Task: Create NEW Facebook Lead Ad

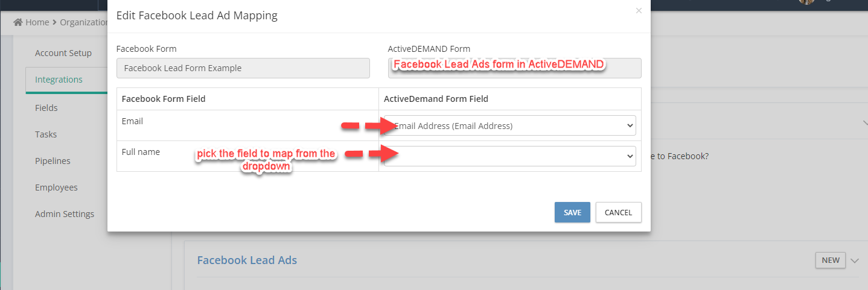Action: pyautogui.click(x=831, y=260)
